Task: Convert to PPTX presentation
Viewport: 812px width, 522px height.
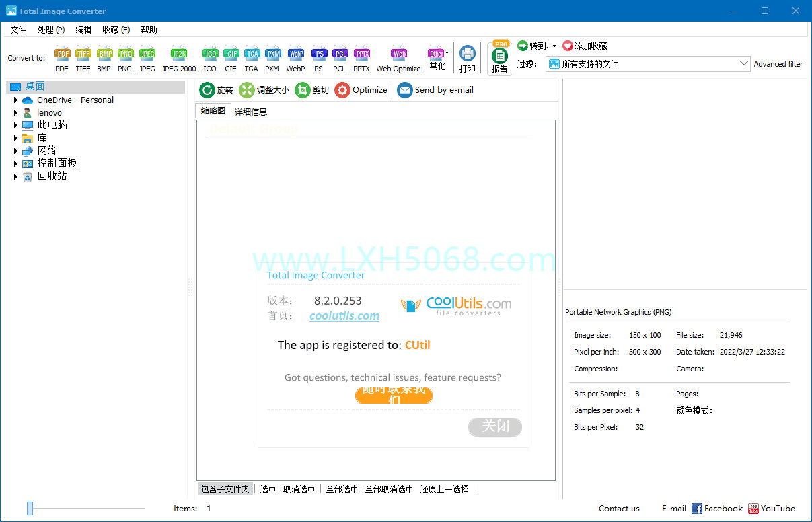Action: point(362,59)
